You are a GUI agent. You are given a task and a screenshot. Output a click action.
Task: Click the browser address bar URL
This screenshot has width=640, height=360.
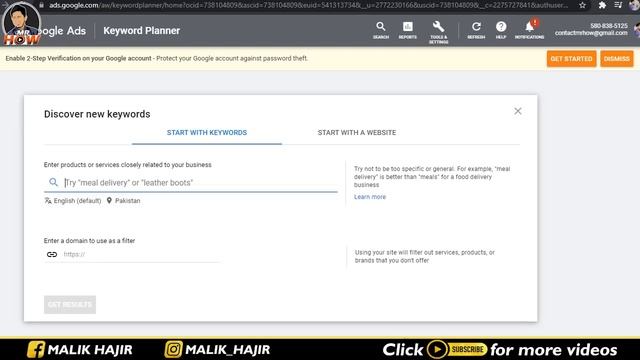[x=308, y=5]
